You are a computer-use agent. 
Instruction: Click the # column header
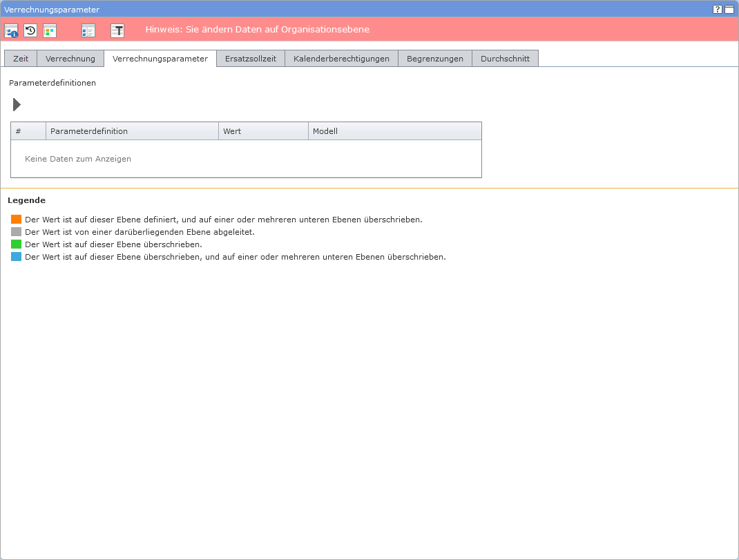28,131
